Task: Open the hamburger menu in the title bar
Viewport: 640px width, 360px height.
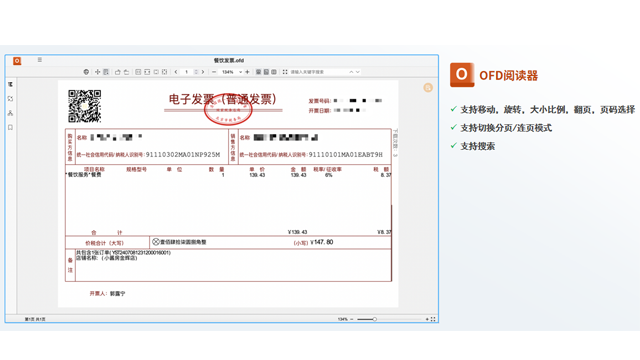Action: pos(40,60)
